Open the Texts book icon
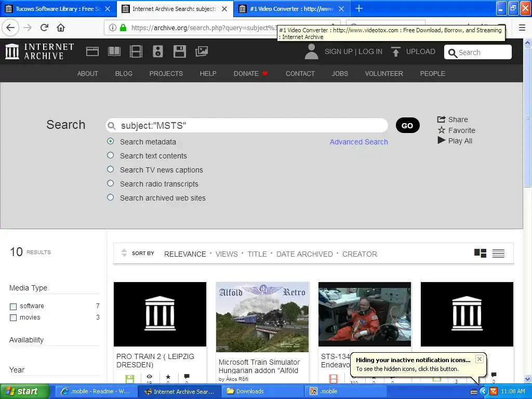The height and width of the screenshot is (399, 532). (x=114, y=51)
